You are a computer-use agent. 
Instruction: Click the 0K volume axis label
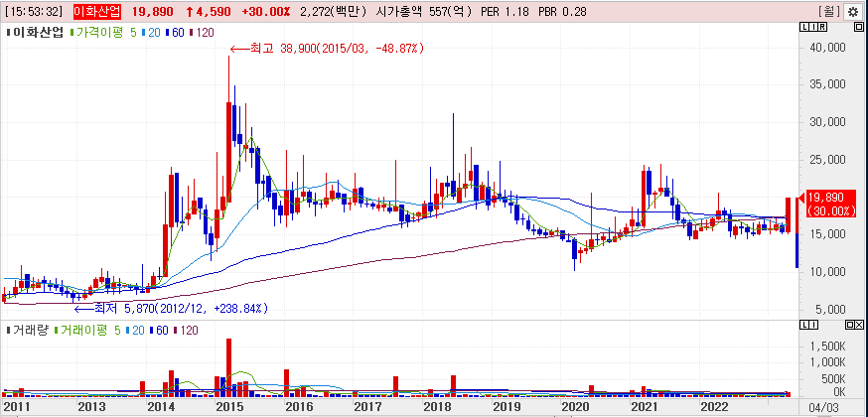838,391
